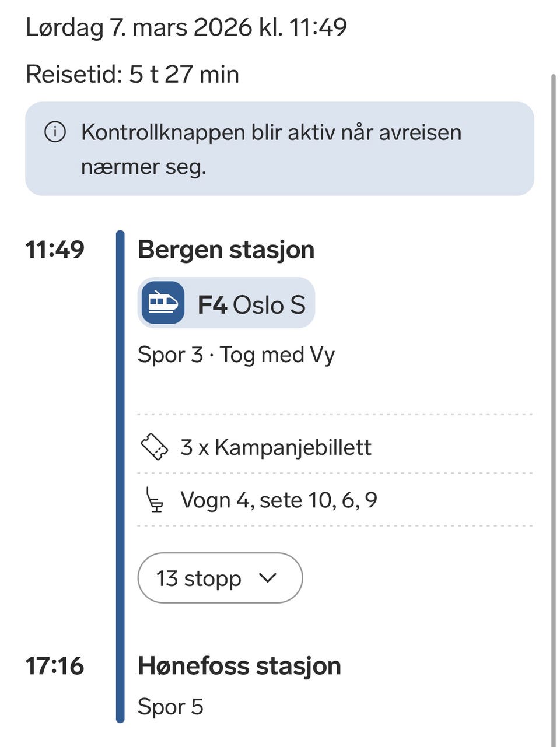
Task: Open the Vogn 4, sete 10, 6, 9 row
Action: [x=279, y=500]
